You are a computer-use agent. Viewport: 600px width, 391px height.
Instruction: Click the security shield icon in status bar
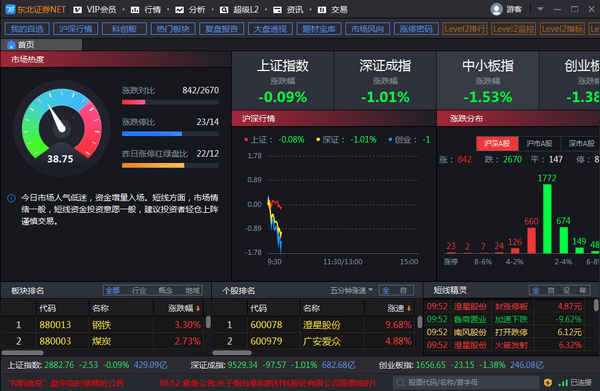tap(548, 382)
